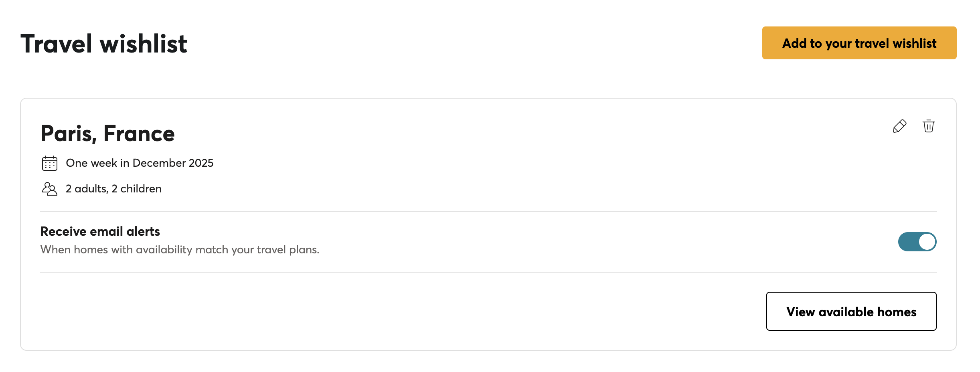The image size is (980, 372).
Task: Click One week in December 2025 text
Action: [140, 163]
